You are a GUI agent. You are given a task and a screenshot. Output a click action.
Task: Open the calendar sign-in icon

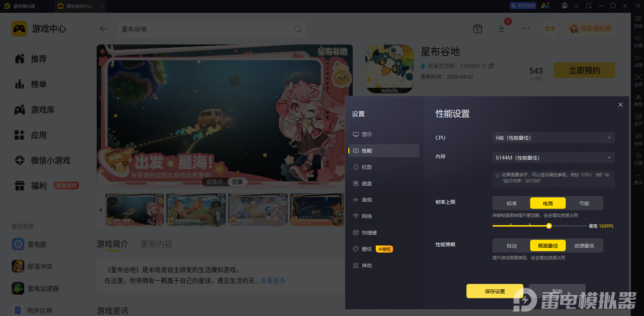477,29
